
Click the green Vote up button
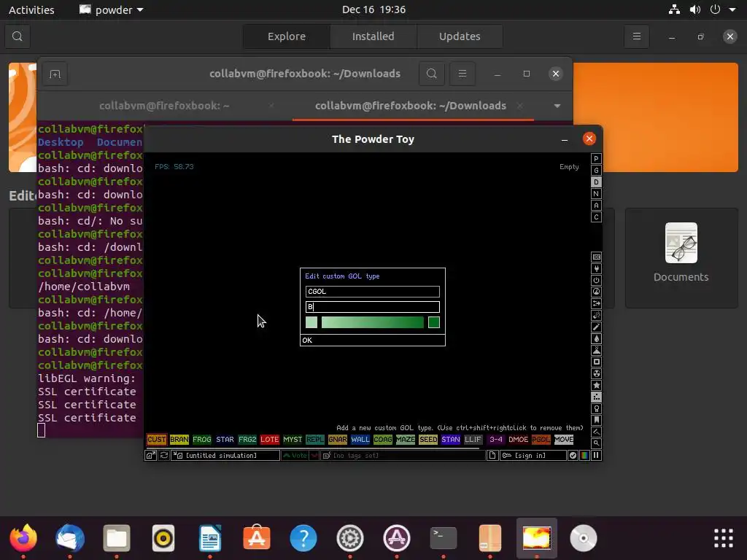point(295,456)
